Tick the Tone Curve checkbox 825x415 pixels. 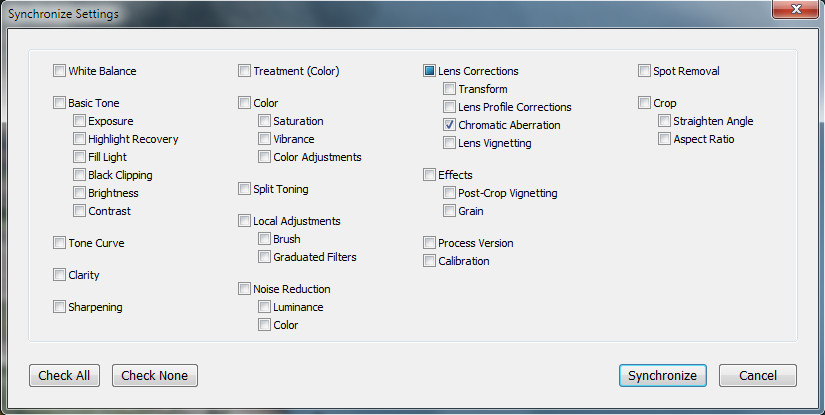click(59, 242)
